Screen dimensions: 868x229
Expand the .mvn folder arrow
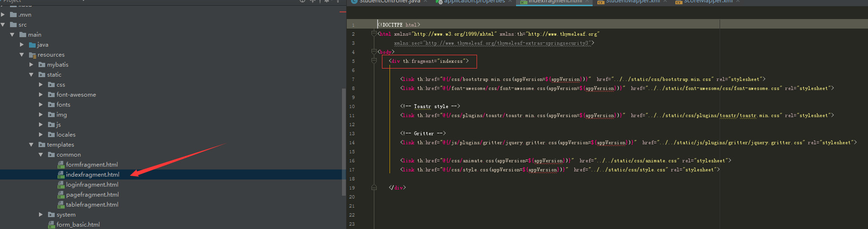click(3, 15)
